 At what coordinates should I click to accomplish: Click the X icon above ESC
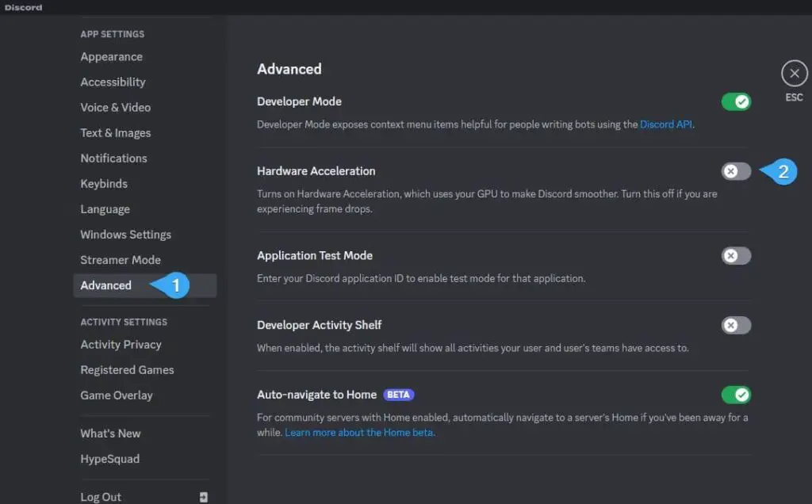tap(794, 74)
